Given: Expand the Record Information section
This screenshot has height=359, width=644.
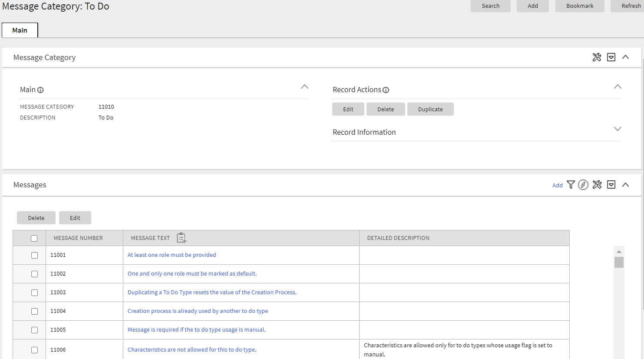Looking at the screenshot, I should [x=618, y=129].
